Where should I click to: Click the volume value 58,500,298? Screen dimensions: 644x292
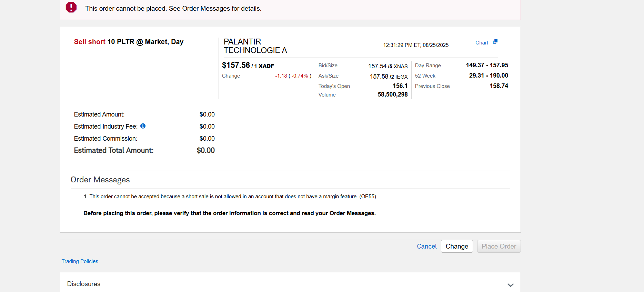[x=392, y=94]
